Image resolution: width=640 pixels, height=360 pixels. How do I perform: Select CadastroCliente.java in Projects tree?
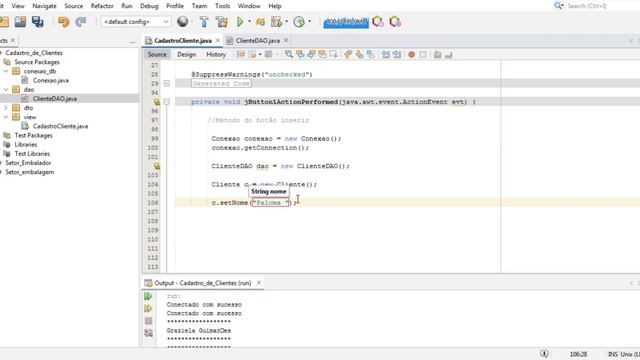click(x=60, y=126)
